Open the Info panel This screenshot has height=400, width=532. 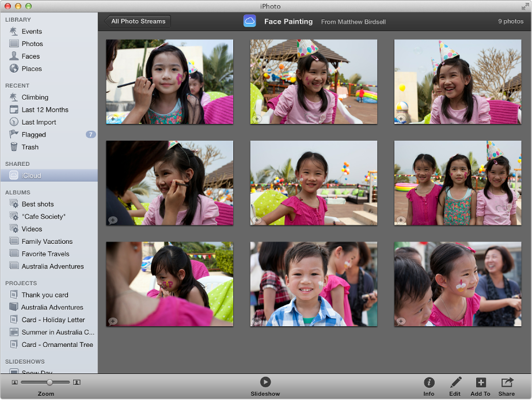(x=429, y=382)
